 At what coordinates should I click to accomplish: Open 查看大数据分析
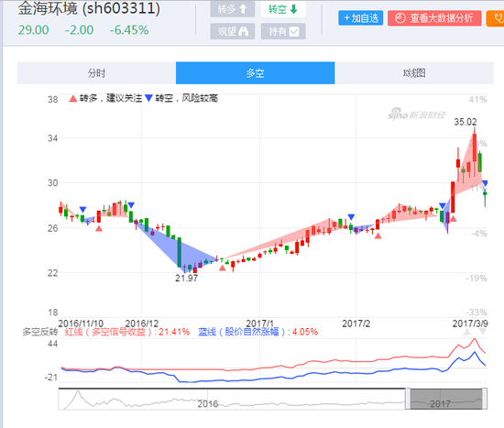pyautogui.click(x=434, y=18)
